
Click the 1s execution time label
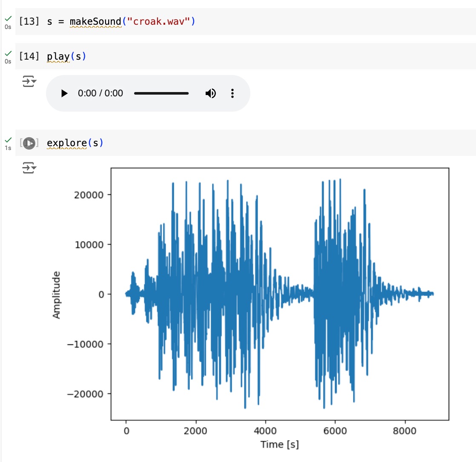point(8,148)
